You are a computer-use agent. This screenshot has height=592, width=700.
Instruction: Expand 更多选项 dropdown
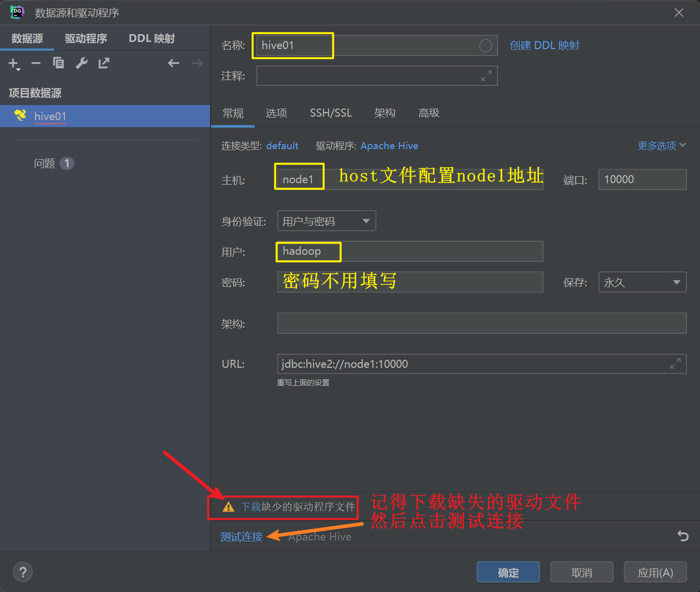tap(662, 146)
